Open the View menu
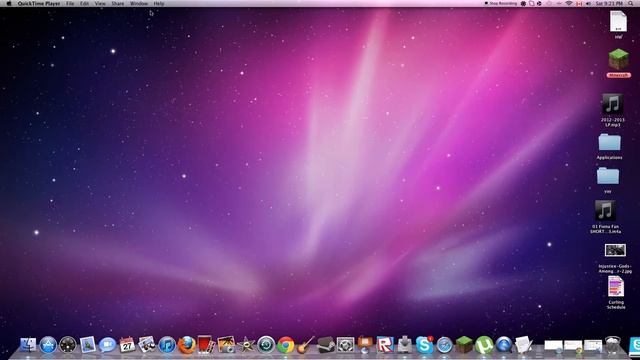This screenshot has width=640, height=360. (x=100, y=3)
